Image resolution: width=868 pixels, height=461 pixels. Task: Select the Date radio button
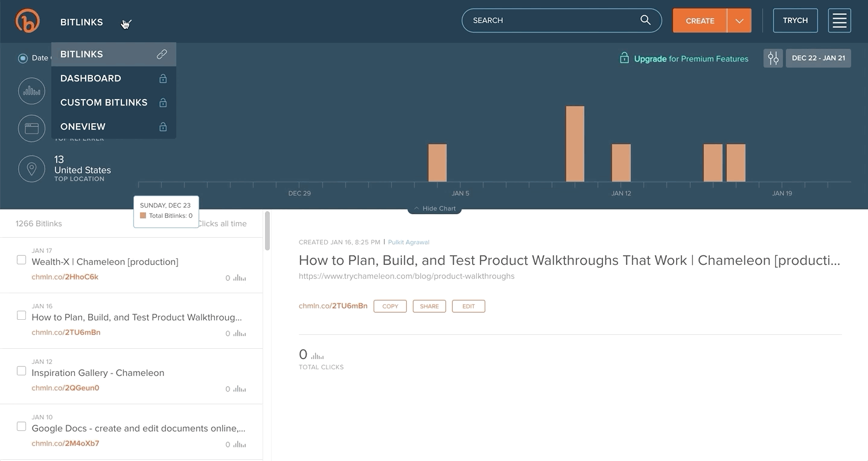pyautogui.click(x=23, y=58)
